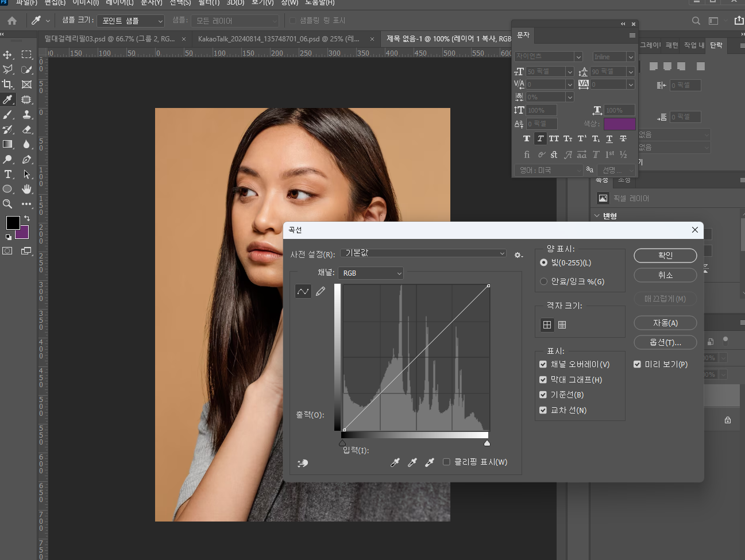Enable Show Clipping checkbox
Screen dimensions: 745x560
click(446, 462)
